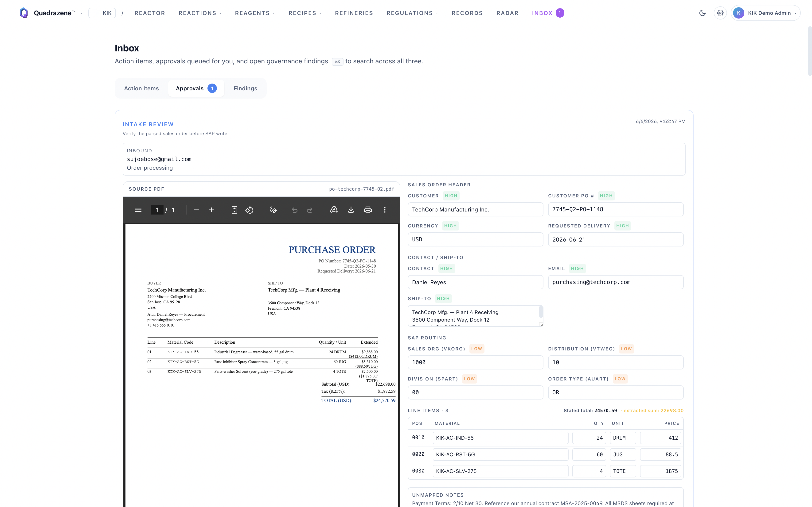Click the fit-to-page icon in PDF toolbar

(x=234, y=210)
